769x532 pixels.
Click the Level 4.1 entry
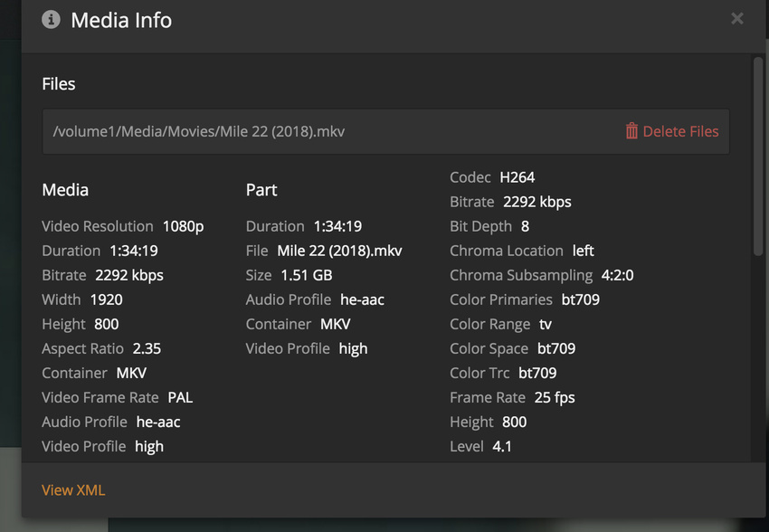pos(480,446)
